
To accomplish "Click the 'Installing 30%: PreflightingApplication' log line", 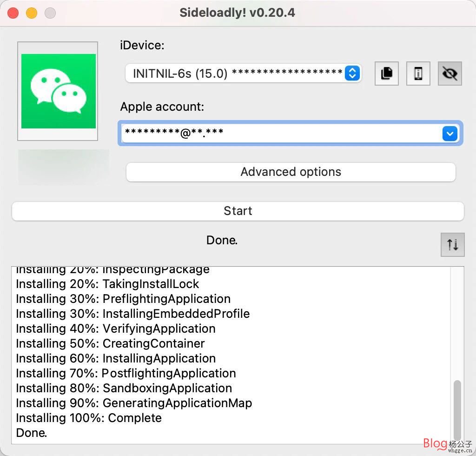I will click(123, 299).
